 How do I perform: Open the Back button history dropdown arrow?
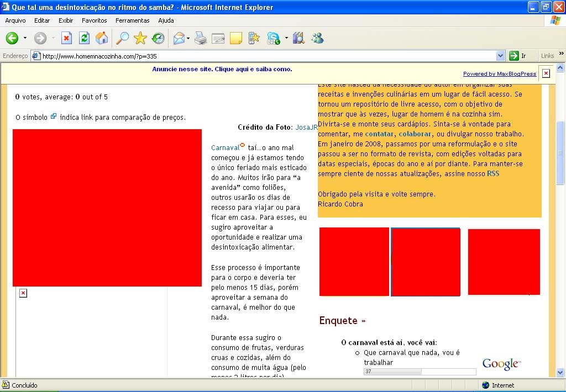point(25,38)
